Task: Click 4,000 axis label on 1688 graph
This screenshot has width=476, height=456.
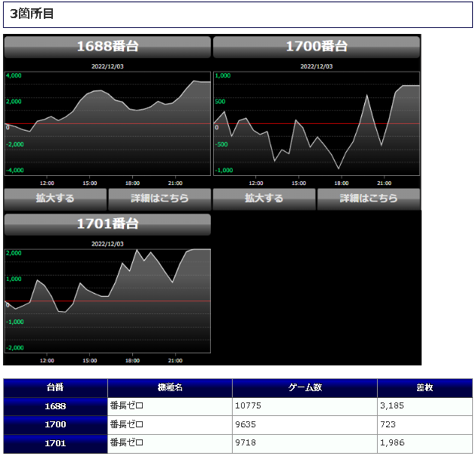Action: (14, 75)
